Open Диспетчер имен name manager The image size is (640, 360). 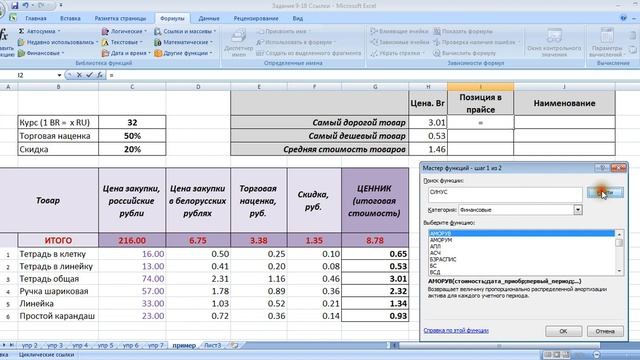coord(239,42)
